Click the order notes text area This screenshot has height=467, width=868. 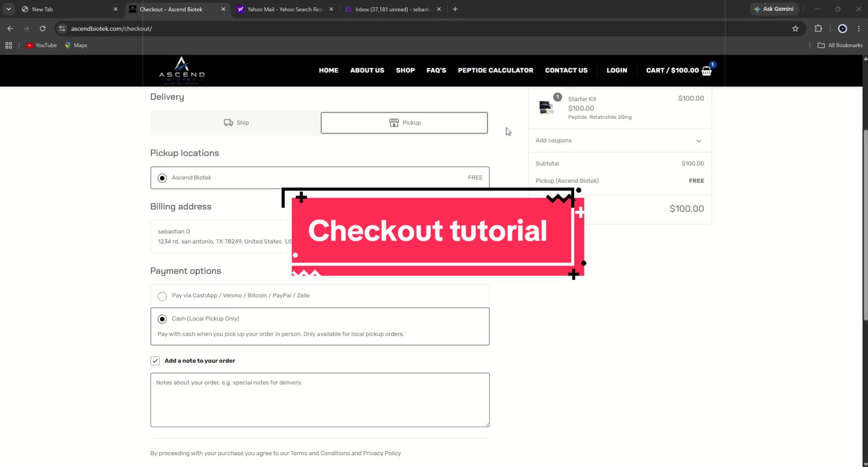(320, 400)
